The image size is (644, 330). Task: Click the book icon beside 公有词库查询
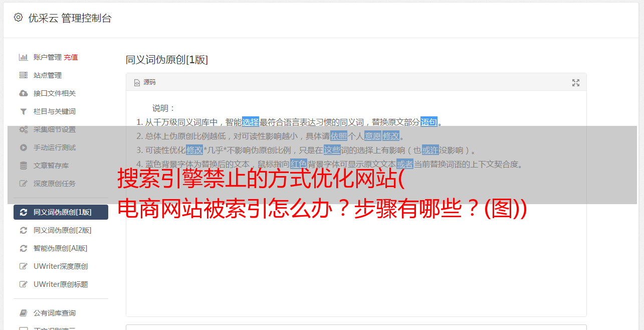coord(23,313)
